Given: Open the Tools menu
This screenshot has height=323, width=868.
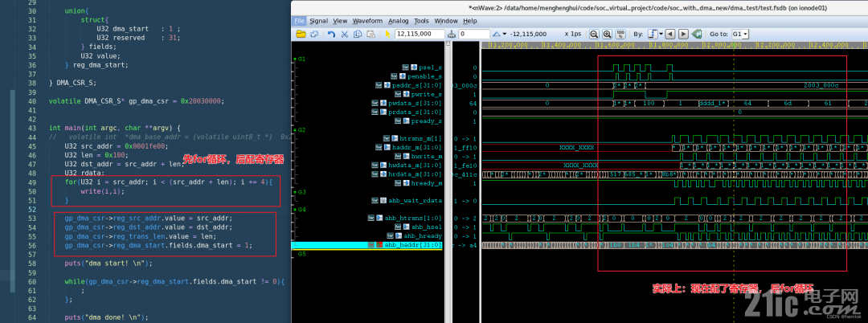Looking at the screenshot, I should (x=421, y=21).
